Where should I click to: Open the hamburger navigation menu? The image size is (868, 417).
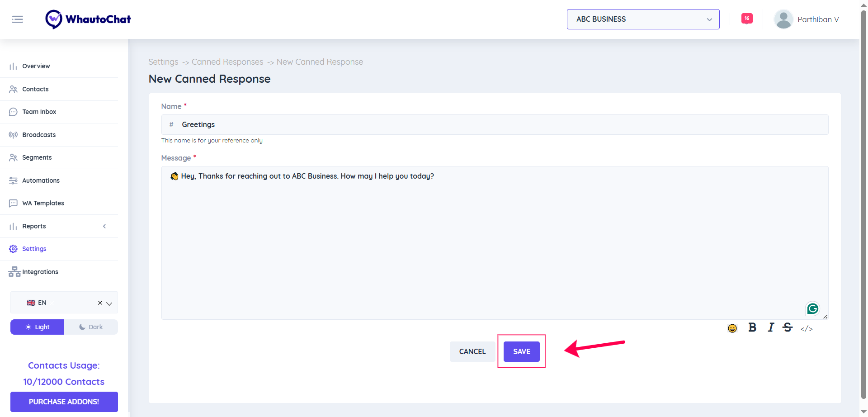18,19
